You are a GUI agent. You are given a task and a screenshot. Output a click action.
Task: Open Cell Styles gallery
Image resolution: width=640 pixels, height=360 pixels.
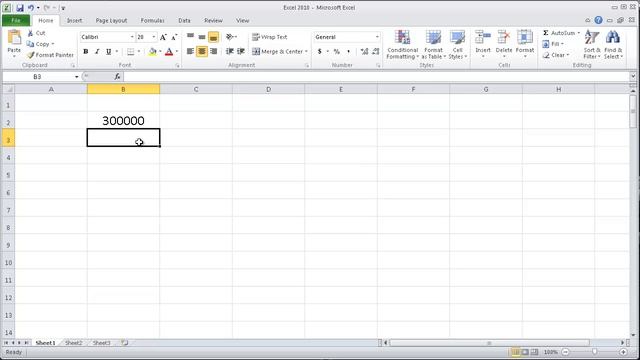pos(457,45)
